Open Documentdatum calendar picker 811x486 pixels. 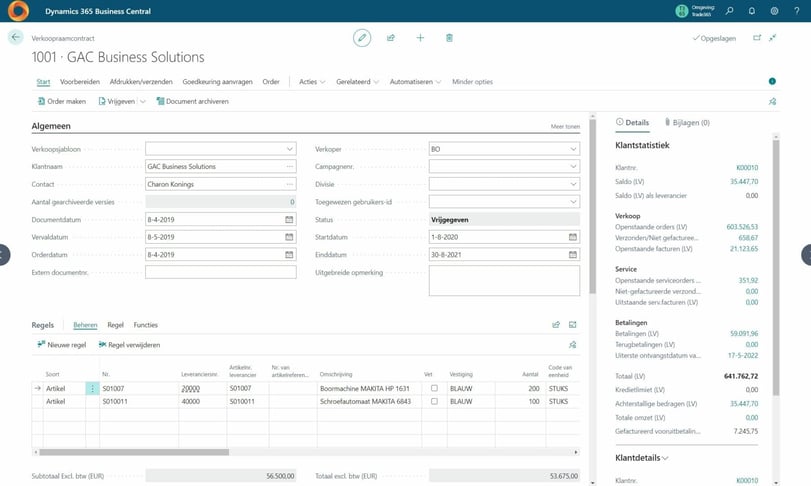289,219
